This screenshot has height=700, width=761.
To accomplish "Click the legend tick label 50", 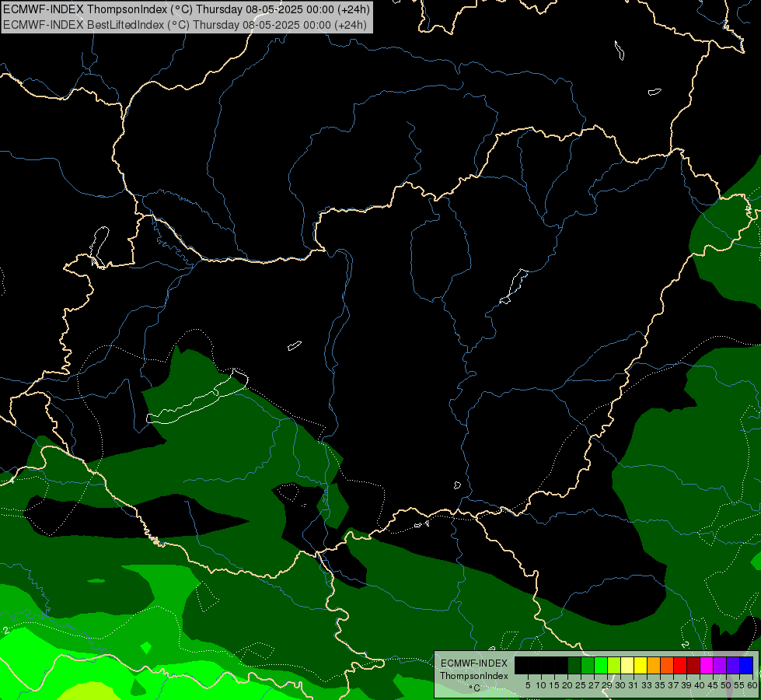I will coord(727,685).
